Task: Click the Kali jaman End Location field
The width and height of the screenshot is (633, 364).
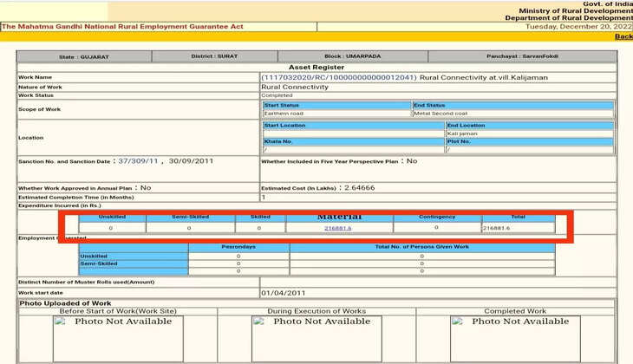Action: tap(530, 133)
